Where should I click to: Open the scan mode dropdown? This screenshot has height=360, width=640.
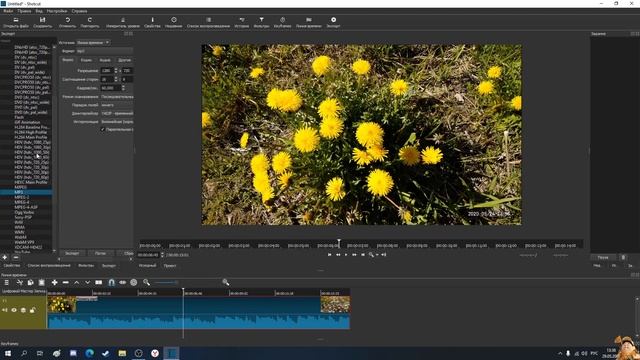pyautogui.click(x=117, y=97)
